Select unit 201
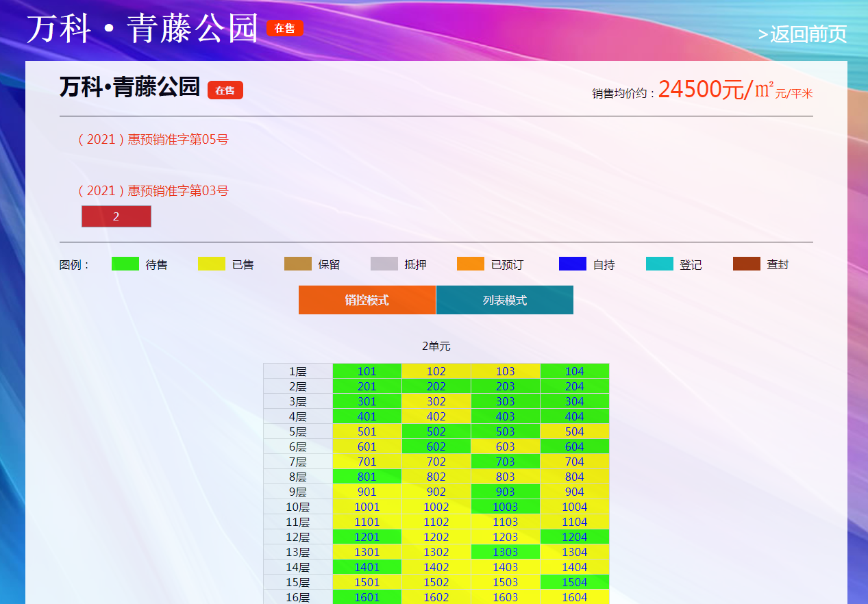868x604 pixels. pos(367,386)
